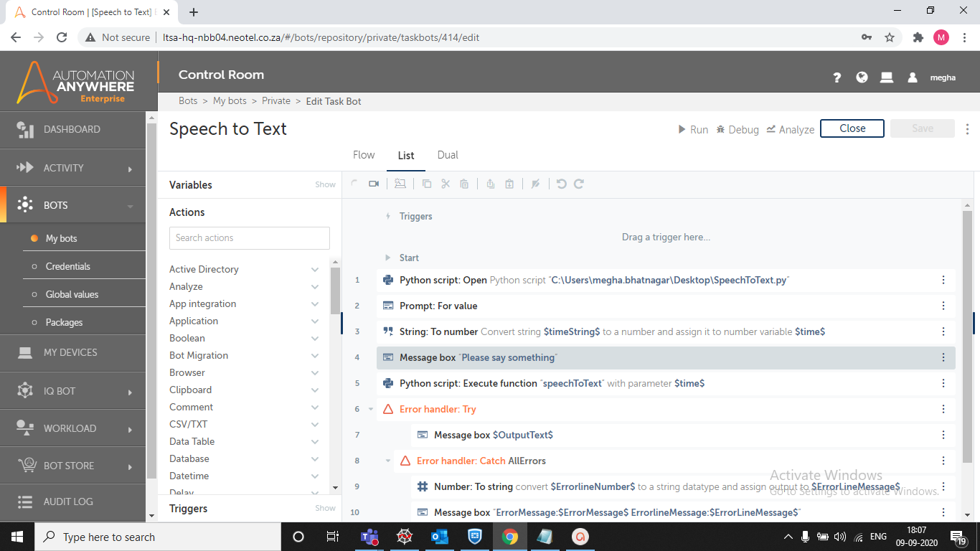
Task: Click the Search actions input field
Action: [249, 238]
